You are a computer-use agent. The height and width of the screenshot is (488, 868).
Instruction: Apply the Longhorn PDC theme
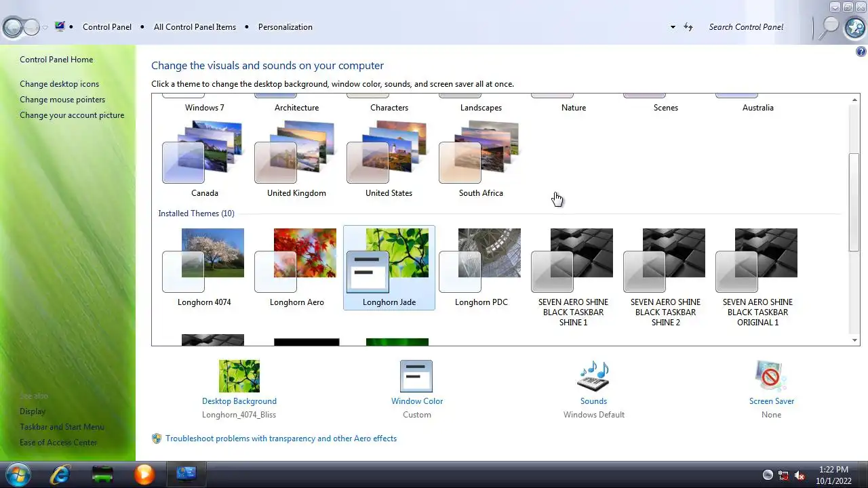point(481,268)
